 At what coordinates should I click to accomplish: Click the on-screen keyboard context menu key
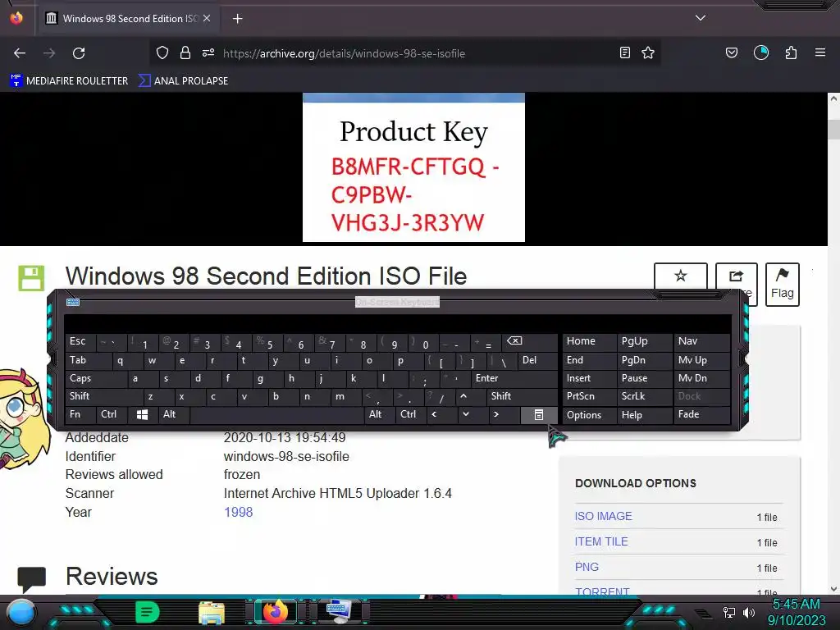pyautogui.click(x=539, y=415)
